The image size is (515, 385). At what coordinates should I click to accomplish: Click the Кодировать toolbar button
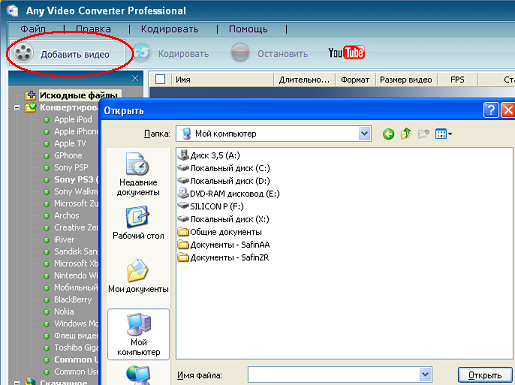(x=171, y=53)
